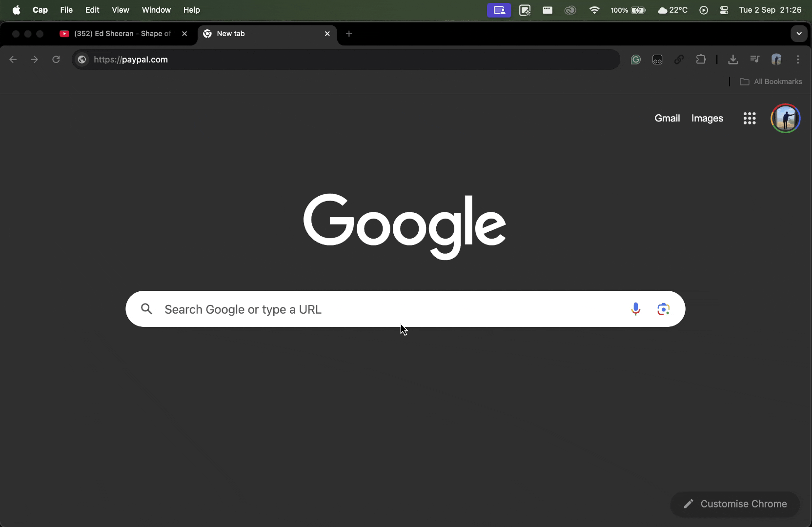Click the Wi-Fi status icon
812x527 pixels.
coord(594,10)
